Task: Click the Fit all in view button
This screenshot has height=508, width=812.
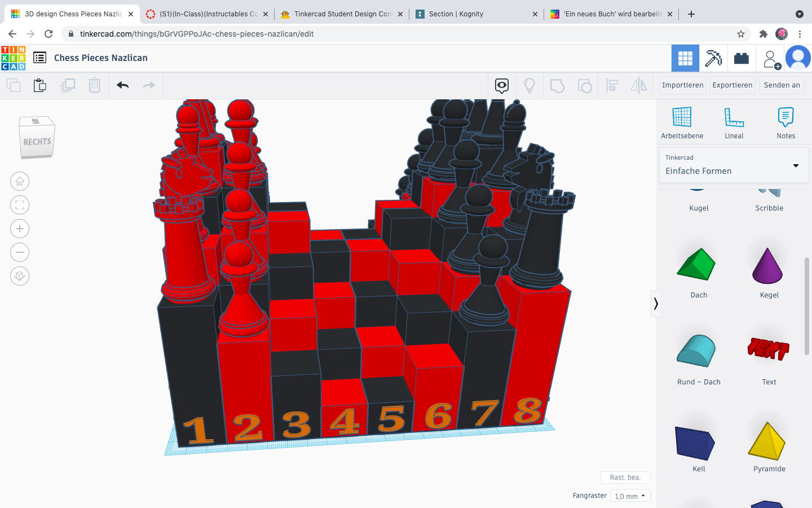Action: click(x=20, y=205)
